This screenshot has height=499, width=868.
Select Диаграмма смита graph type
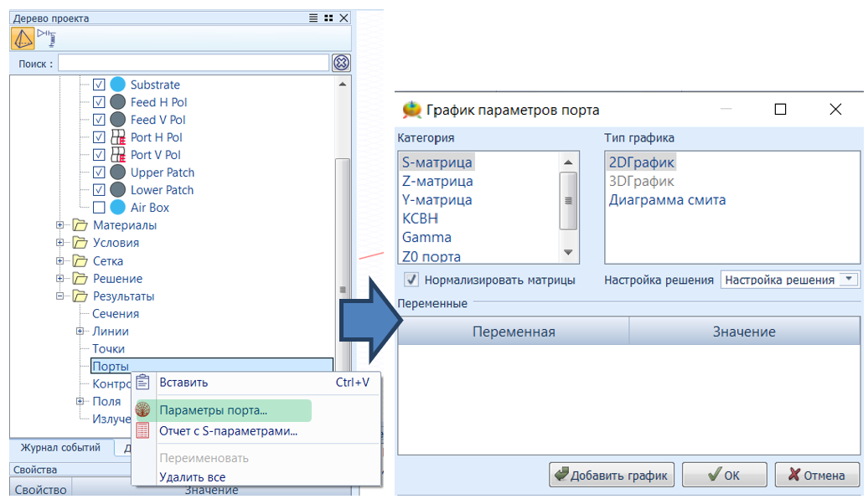667,200
